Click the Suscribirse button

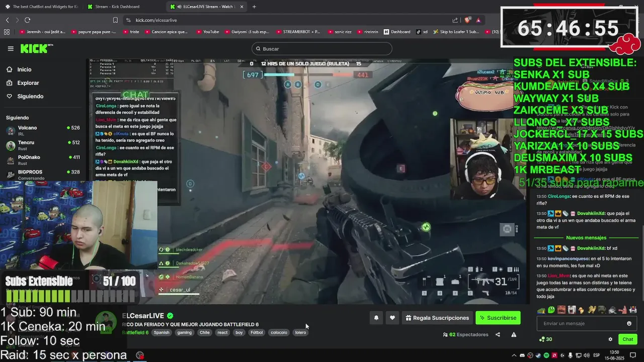click(x=498, y=318)
